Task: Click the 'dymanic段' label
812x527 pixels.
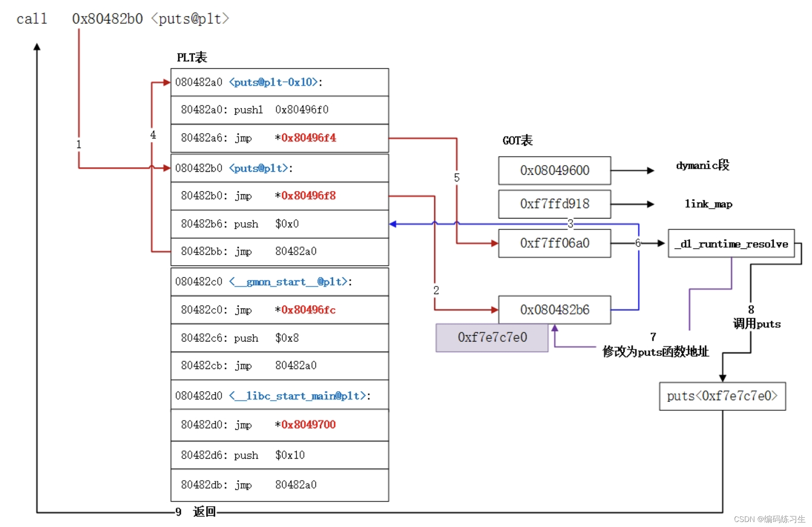Action: (703, 166)
